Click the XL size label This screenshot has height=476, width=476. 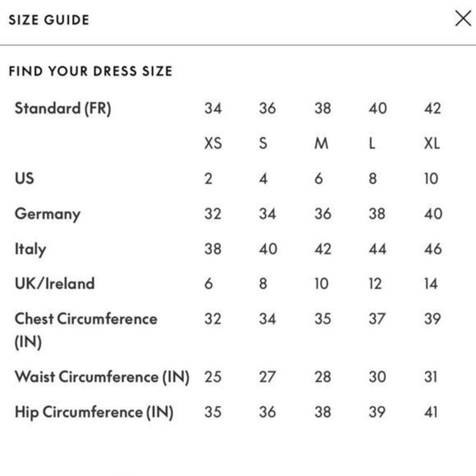pos(432,143)
